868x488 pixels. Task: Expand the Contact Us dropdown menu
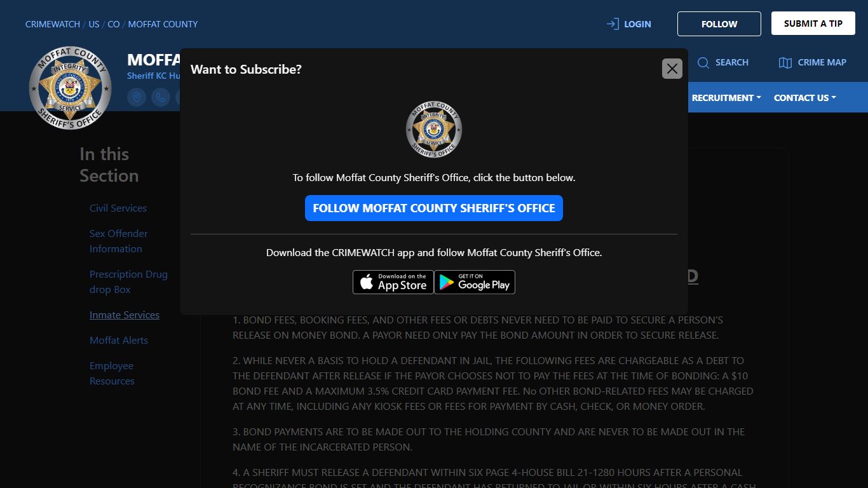coord(804,98)
